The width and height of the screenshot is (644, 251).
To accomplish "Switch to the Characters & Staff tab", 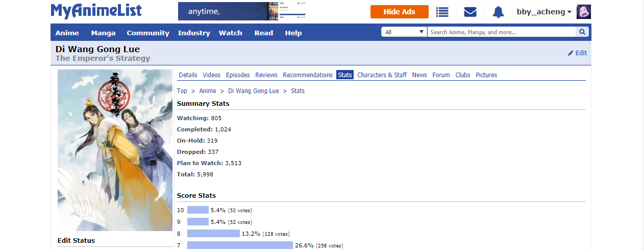I will click(382, 75).
